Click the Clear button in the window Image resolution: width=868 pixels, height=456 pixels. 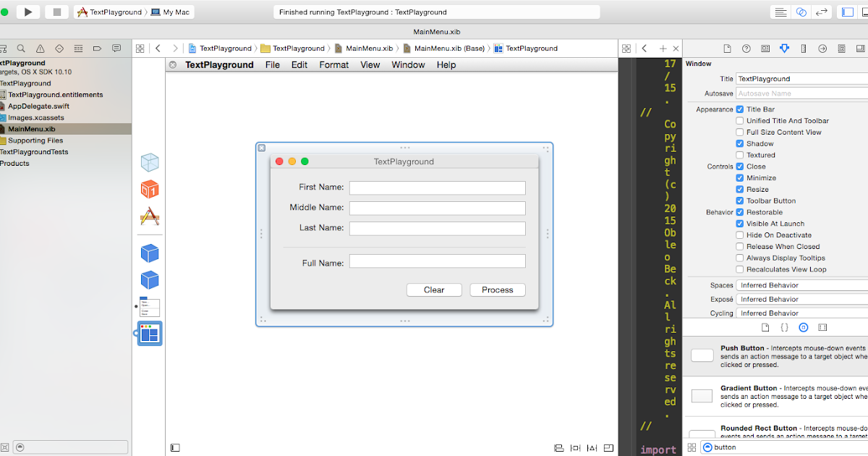tap(434, 290)
